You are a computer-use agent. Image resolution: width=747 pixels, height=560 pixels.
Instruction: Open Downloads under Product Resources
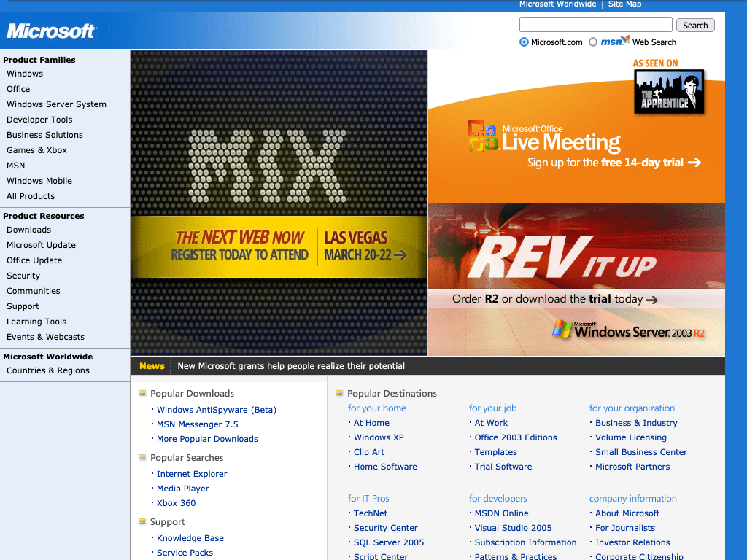(x=28, y=230)
